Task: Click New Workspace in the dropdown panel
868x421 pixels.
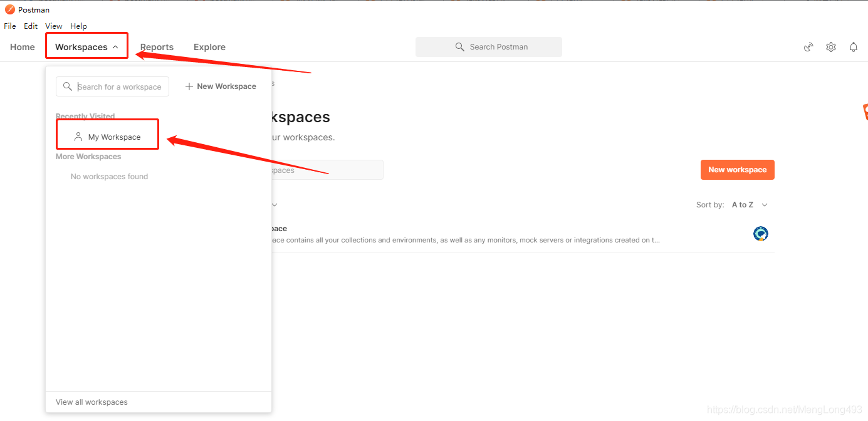Action: pyautogui.click(x=221, y=86)
